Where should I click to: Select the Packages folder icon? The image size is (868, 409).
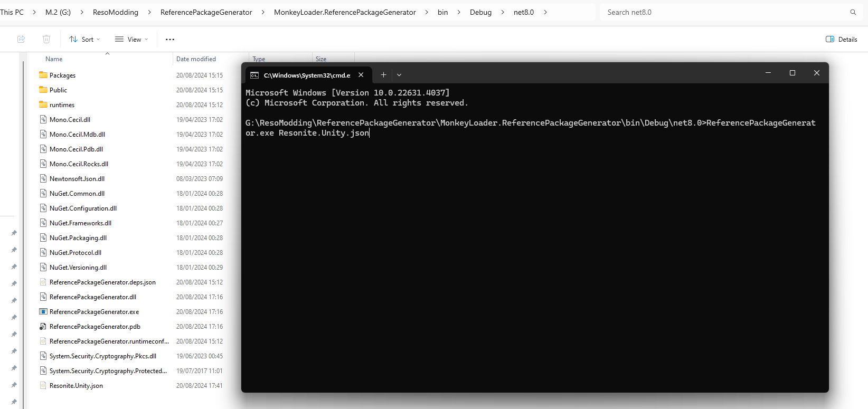(43, 75)
